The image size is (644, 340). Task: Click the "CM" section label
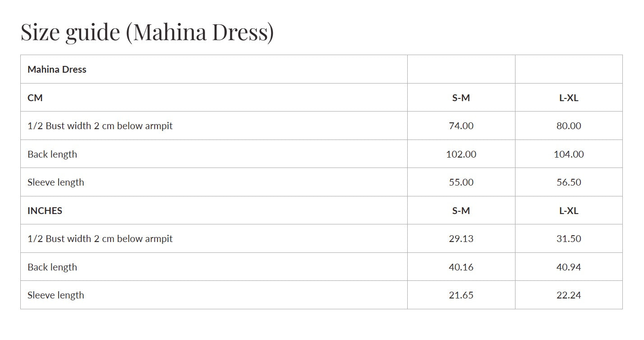pos(35,98)
